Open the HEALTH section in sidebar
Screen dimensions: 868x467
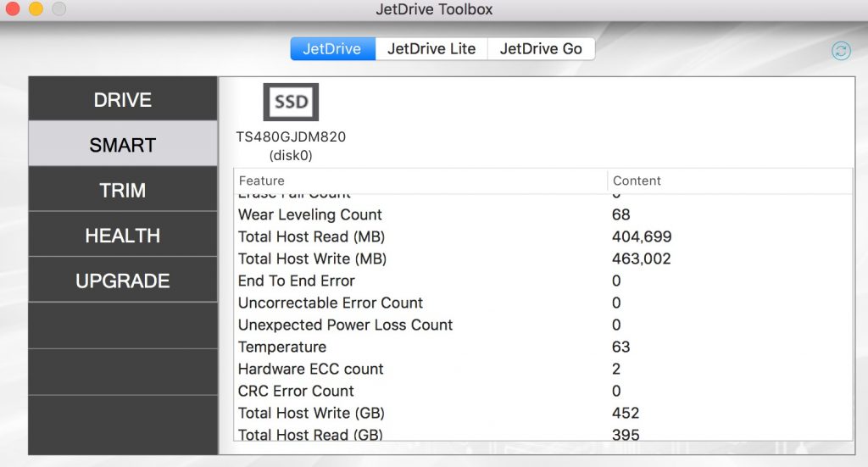pyautogui.click(x=123, y=235)
